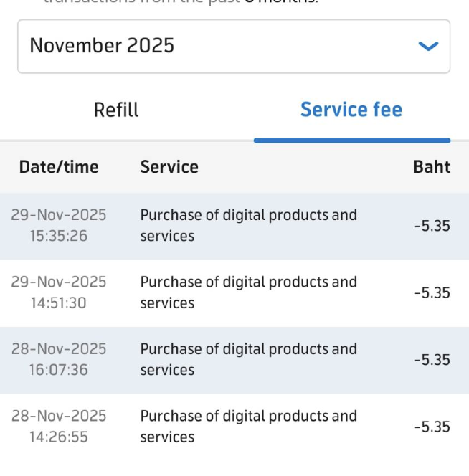Viewport: 469px width, 476px height.
Task: Open service description of the 14:51:30 transaction
Action: pyautogui.click(x=248, y=292)
